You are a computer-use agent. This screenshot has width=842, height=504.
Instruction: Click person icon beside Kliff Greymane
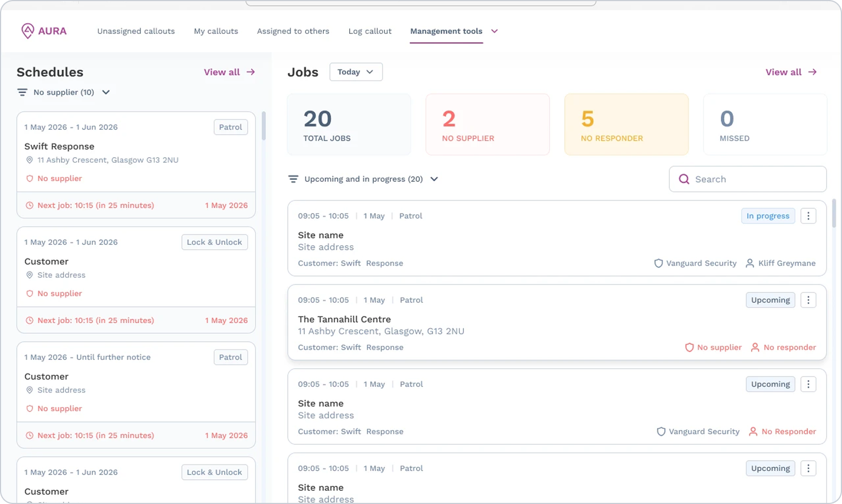click(x=750, y=264)
